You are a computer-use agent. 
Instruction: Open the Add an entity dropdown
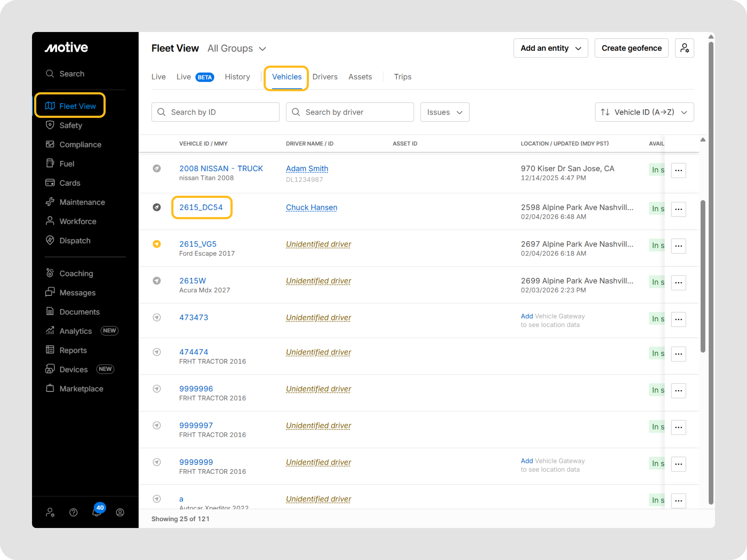tap(550, 48)
